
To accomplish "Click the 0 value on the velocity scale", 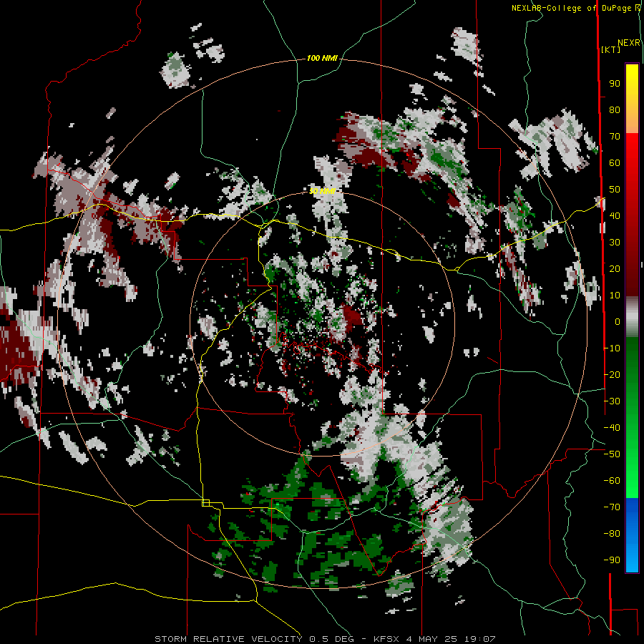I will coord(618,321).
